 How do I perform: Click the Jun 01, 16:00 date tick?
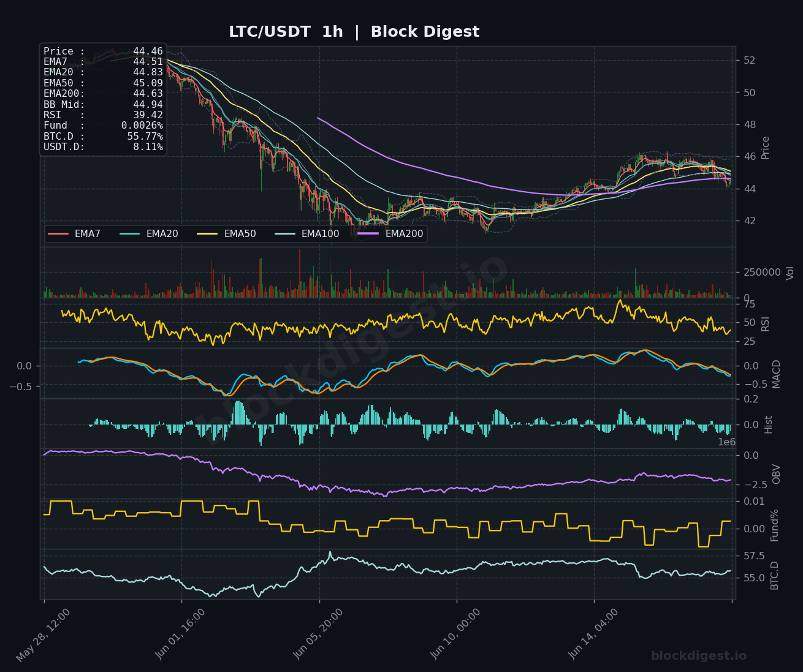pyautogui.click(x=181, y=635)
